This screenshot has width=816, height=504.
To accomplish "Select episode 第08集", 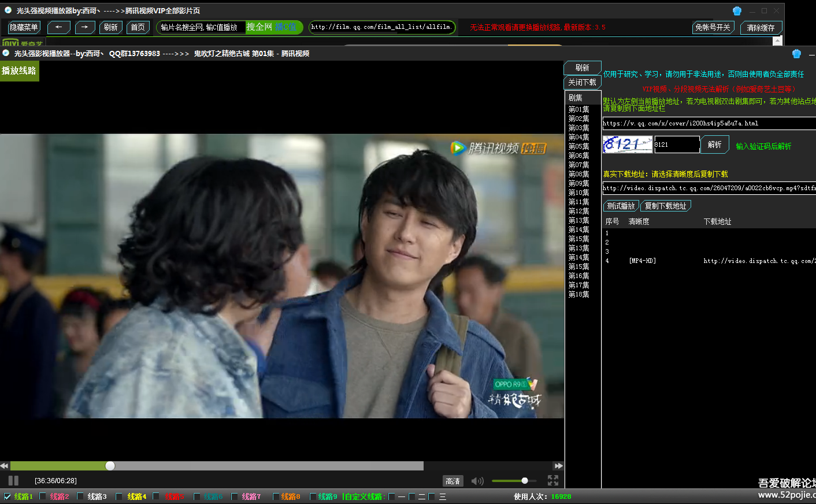I will pyautogui.click(x=578, y=174).
